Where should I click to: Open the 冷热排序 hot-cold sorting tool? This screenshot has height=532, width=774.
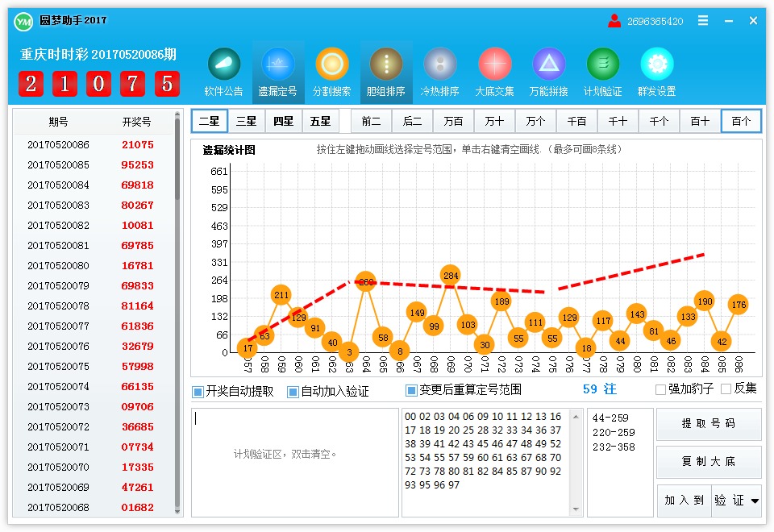pos(440,71)
